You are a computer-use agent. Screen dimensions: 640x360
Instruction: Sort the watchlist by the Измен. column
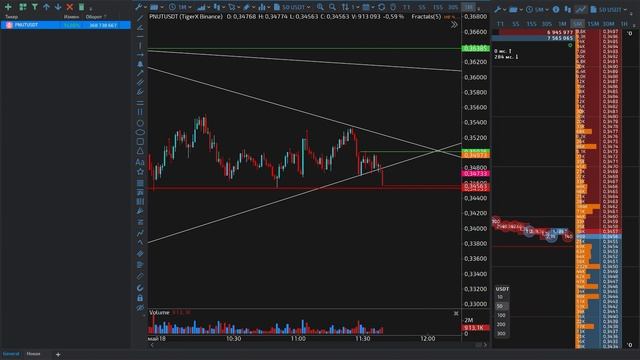point(71,17)
